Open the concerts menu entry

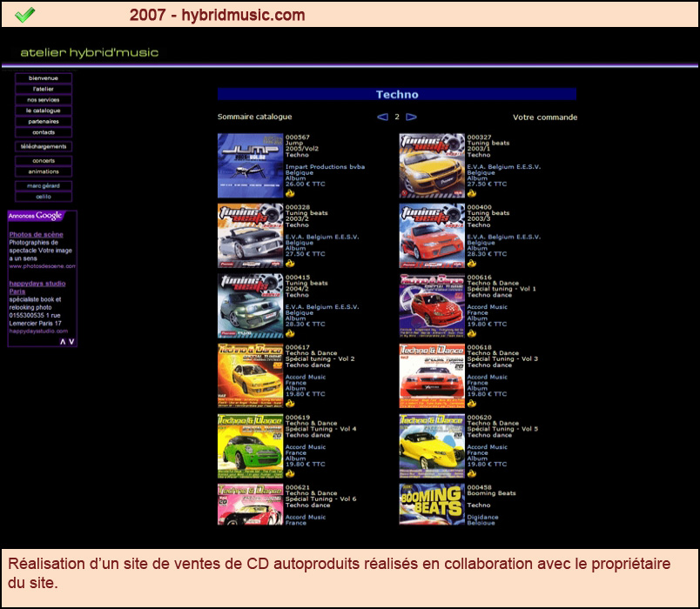[44, 161]
